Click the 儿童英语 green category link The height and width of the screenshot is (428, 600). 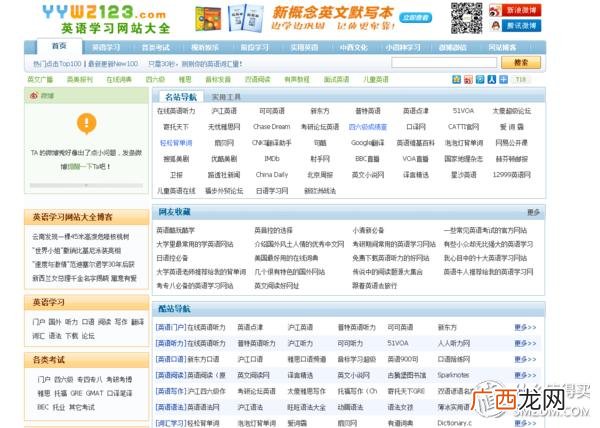[x=376, y=80]
